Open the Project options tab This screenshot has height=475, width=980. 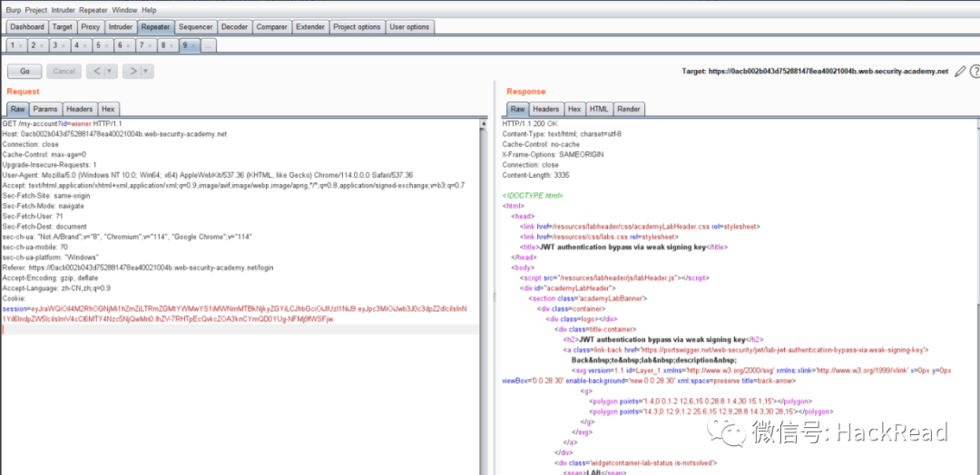(x=357, y=27)
